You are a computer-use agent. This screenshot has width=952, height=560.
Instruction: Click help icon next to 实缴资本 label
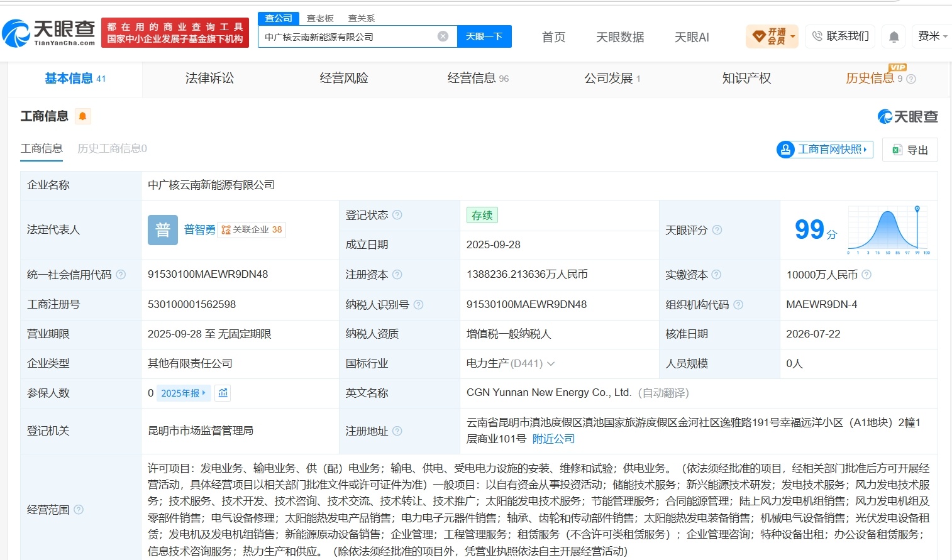point(716,275)
